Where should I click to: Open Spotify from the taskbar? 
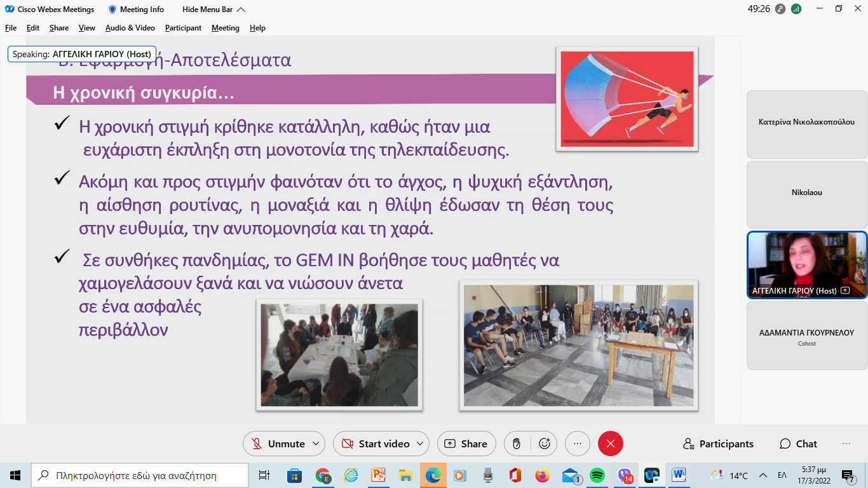(x=597, y=475)
